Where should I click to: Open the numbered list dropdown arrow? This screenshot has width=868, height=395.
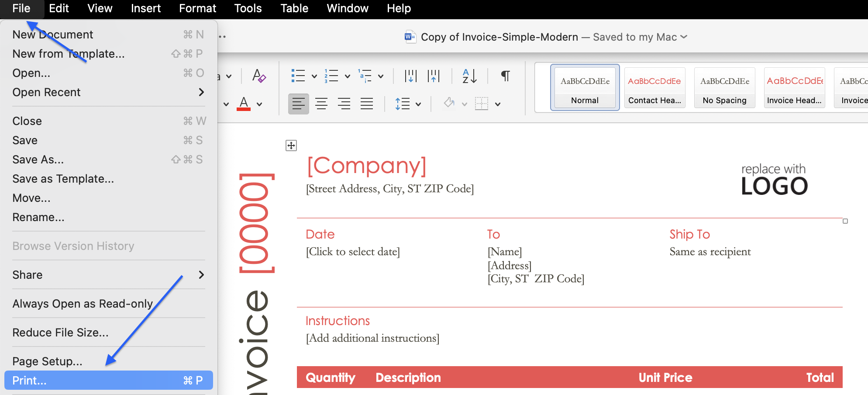point(348,76)
